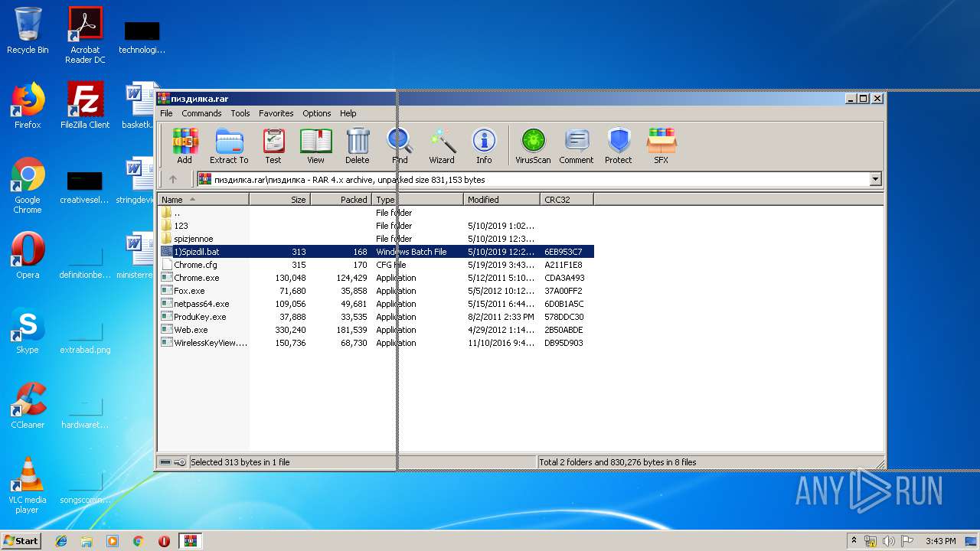Click the volume tray icon
This screenshot has height=551, width=980.
[889, 541]
